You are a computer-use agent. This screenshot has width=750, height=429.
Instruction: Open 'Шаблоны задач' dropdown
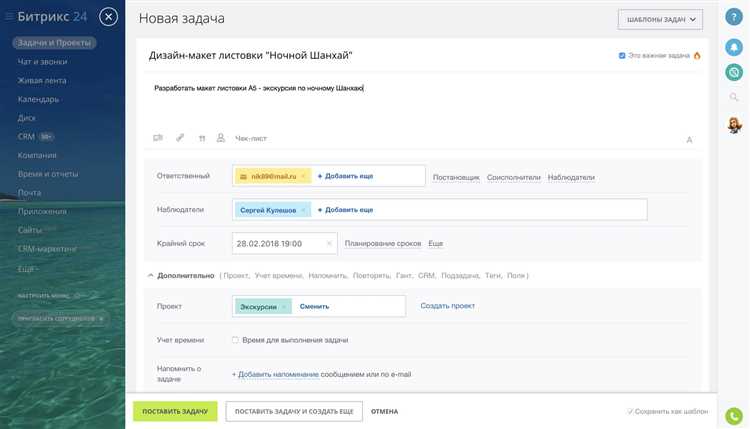point(660,20)
